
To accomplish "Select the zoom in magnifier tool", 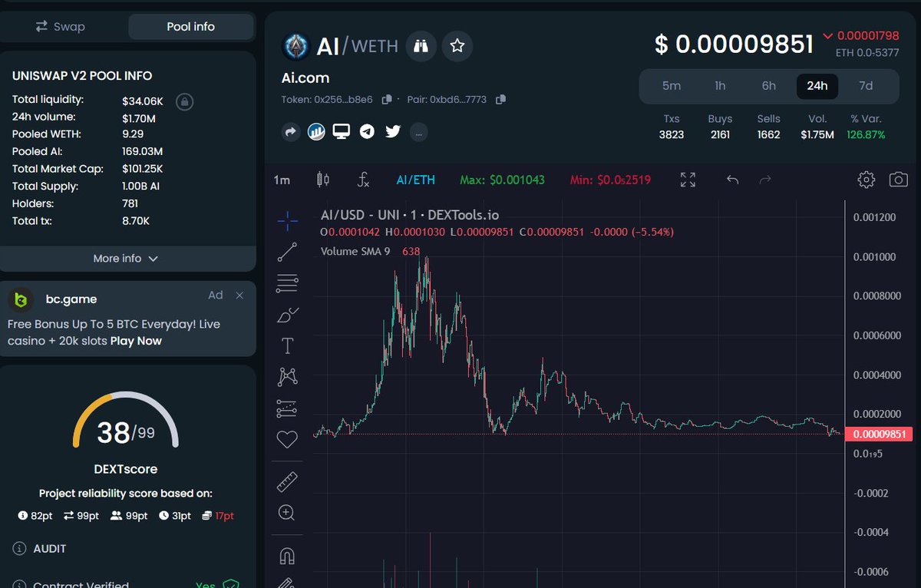I will click(287, 513).
